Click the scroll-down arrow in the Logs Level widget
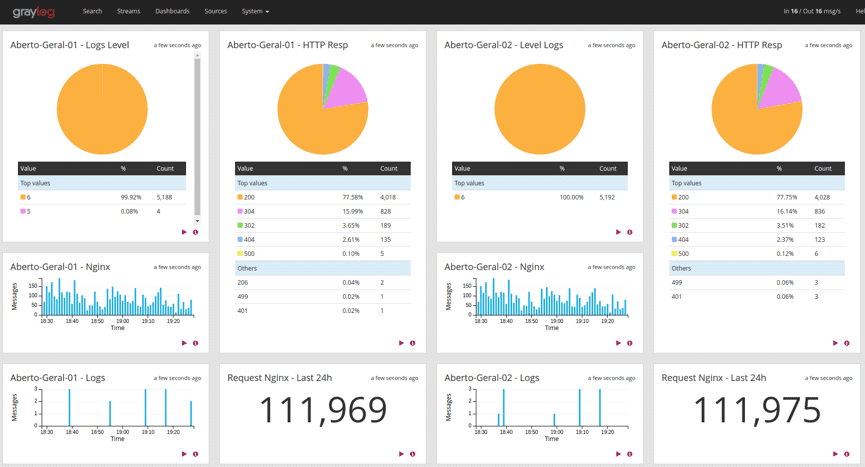This screenshot has height=467, width=865. click(197, 221)
